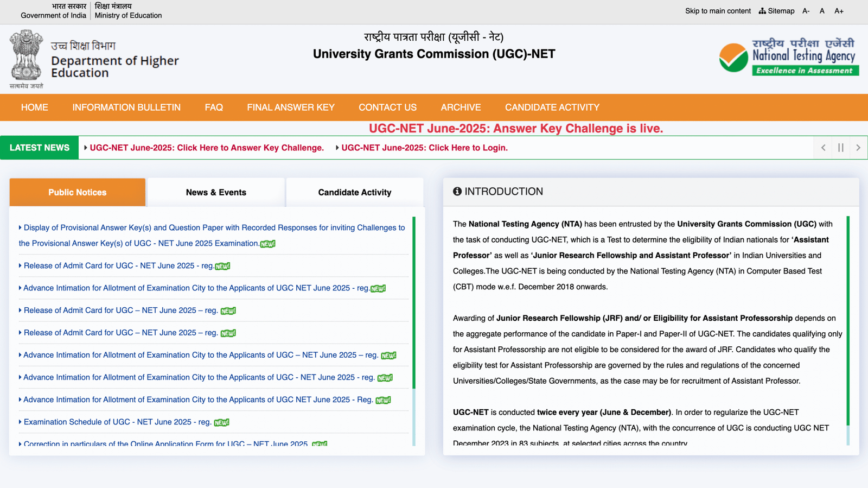Click Department of Higher Education heading
This screenshot has height=488, width=868.
[115, 67]
